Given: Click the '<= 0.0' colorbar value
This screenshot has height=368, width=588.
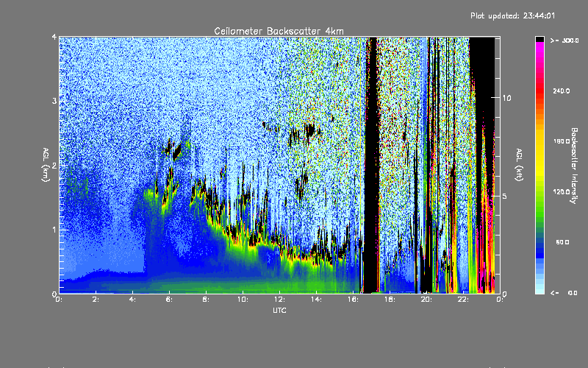Looking at the screenshot, I should [x=564, y=293].
